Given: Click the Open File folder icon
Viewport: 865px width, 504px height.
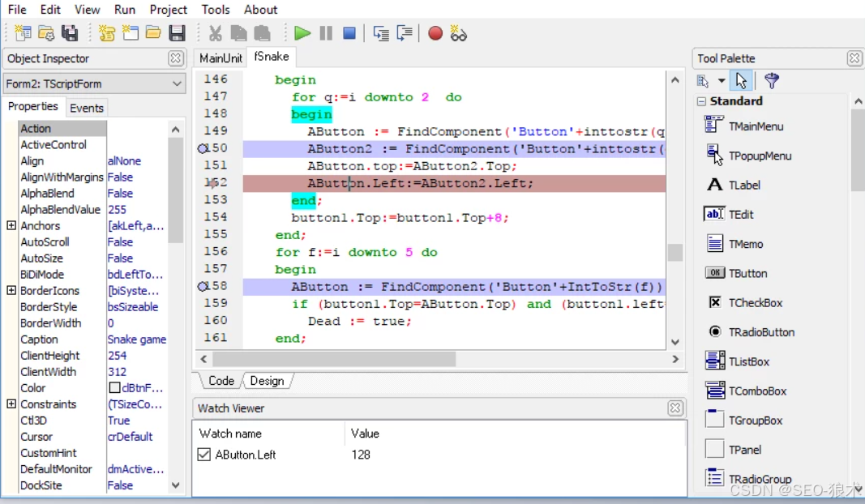Looking at the screenshot, I should [153, 34].
